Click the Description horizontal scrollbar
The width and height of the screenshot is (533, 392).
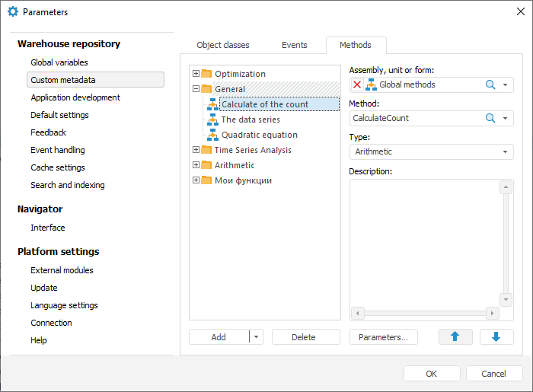[425, 313]
